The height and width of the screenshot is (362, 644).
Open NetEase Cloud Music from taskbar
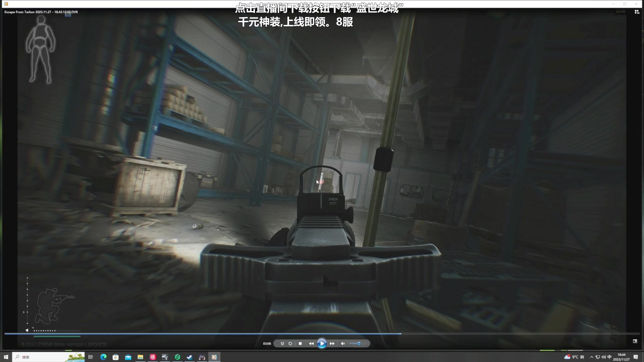(x=153, y=357)
